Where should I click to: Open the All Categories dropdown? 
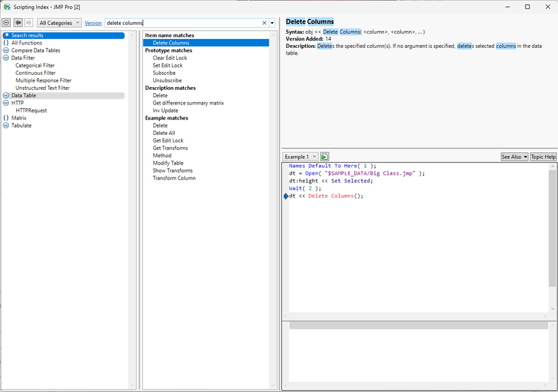coord(59,23)
